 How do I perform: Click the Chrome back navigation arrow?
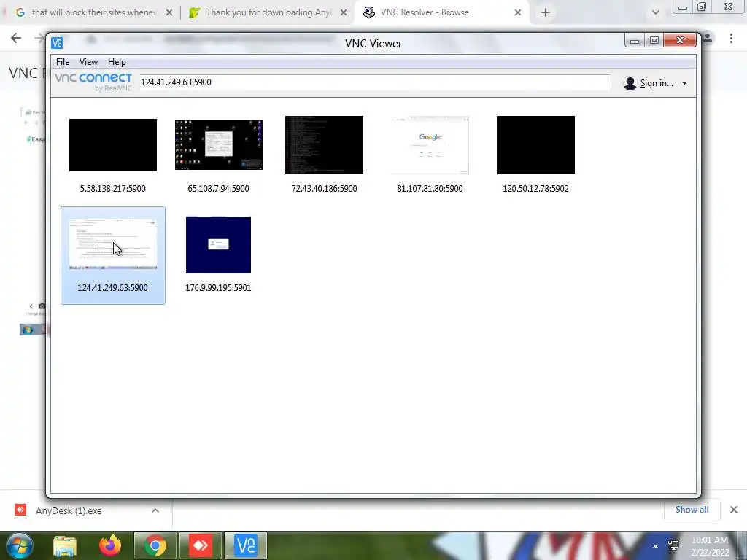click(16, 38)
